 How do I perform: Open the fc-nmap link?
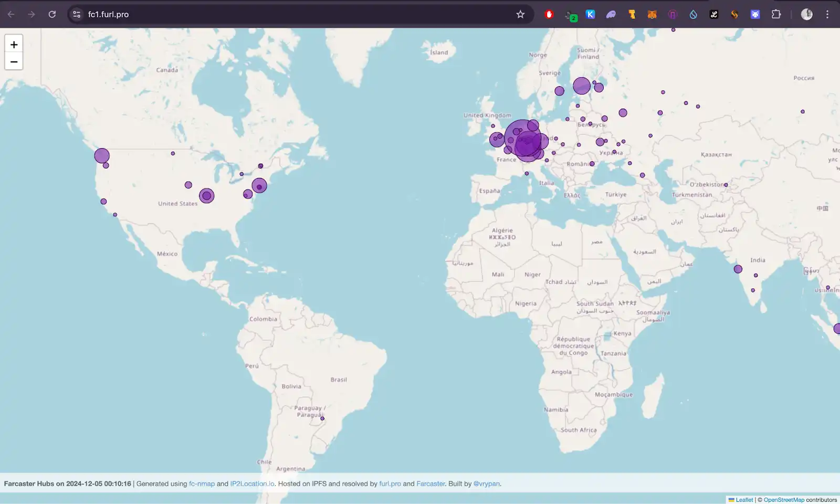(202, 484)
